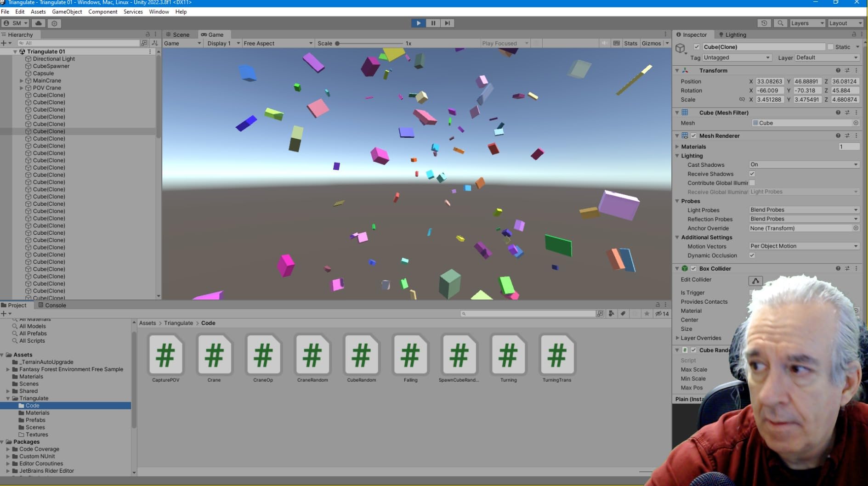The image size is (868, 486).
Task: Disable the Dynamic Occlusion checkbox
Action: [x=752, y=255]
